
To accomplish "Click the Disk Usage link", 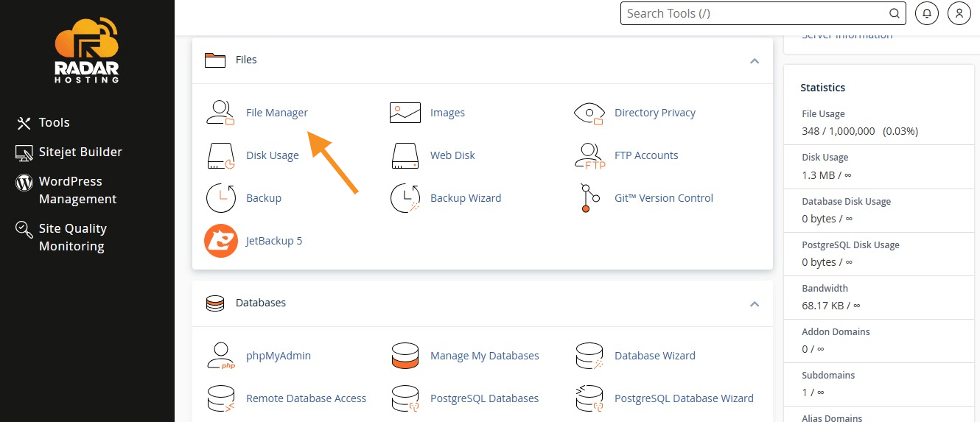I will (x=273, y=155).
